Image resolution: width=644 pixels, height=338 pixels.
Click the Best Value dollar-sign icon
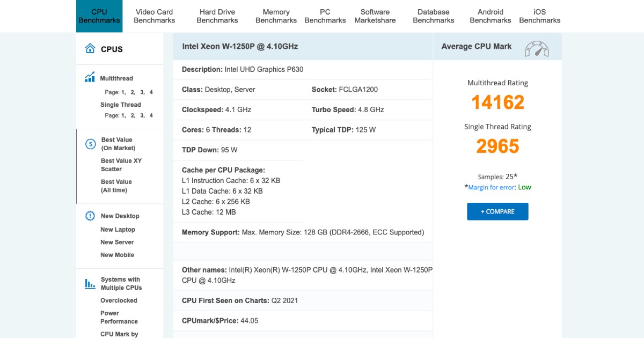90,143
